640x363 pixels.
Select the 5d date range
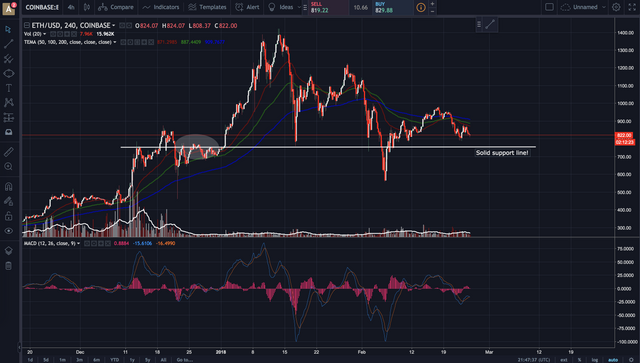(46, 360)
